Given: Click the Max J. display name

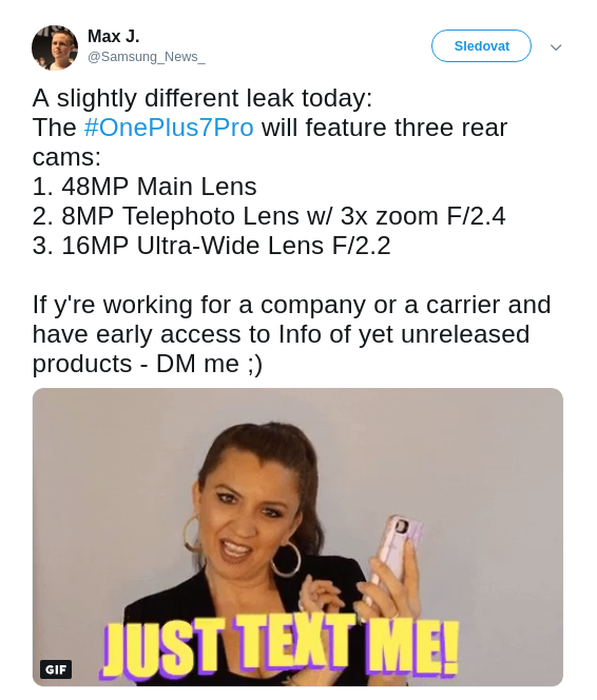Looking at the screenshot, I should coord(113,36).
